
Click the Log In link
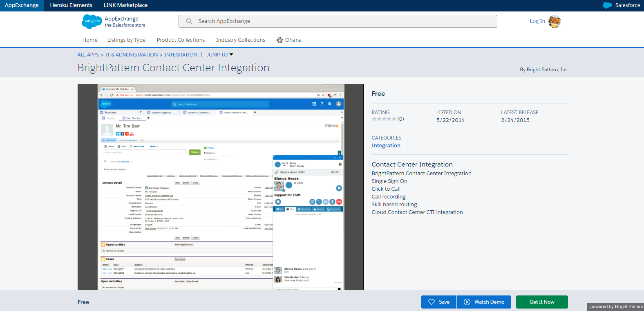pos(537,21)
